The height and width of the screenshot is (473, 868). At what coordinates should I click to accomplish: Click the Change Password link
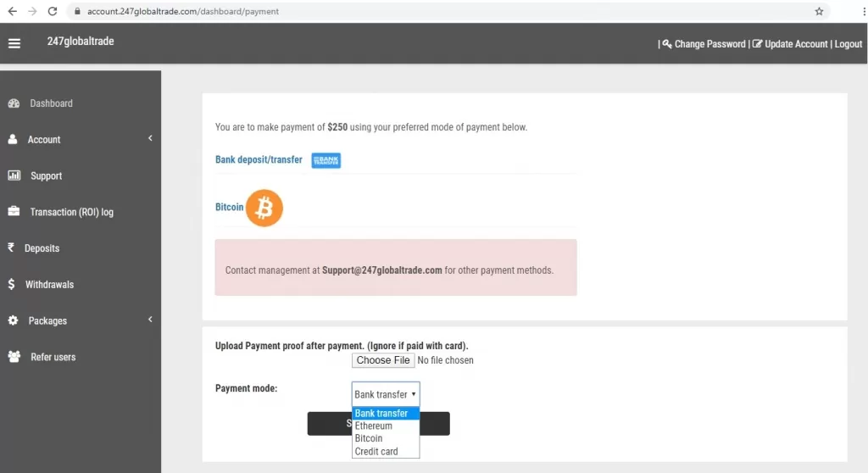(x=709, y=44)
